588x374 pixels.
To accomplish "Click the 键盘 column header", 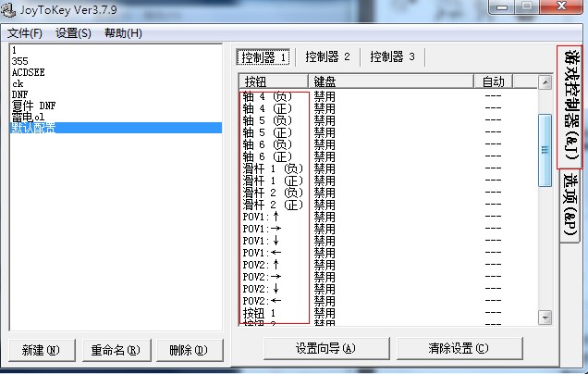I will click(391, 81).
